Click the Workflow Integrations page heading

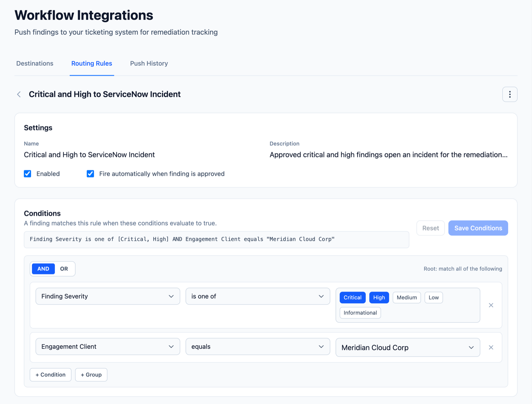(84, 15)
